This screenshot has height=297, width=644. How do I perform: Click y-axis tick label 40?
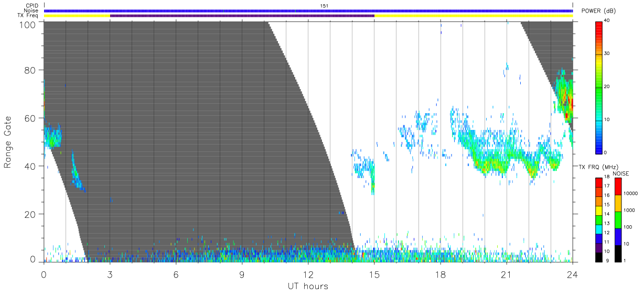tap(30, 166)
